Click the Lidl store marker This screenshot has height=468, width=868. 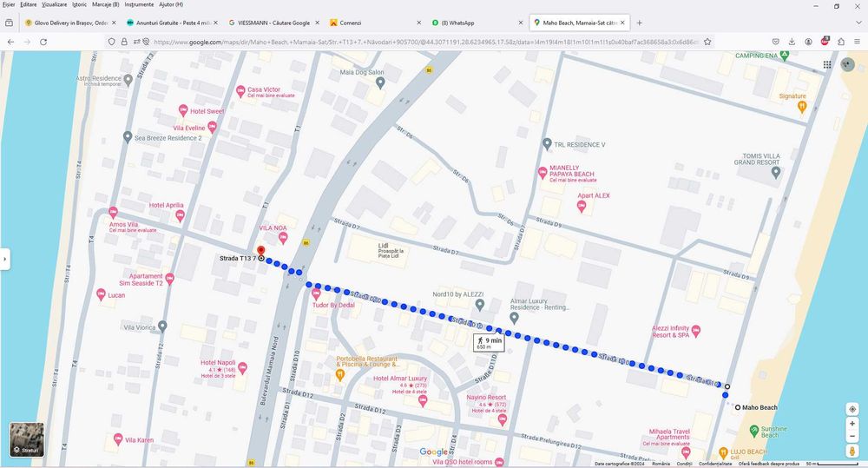pyautogui.click(x=384, y=246)
